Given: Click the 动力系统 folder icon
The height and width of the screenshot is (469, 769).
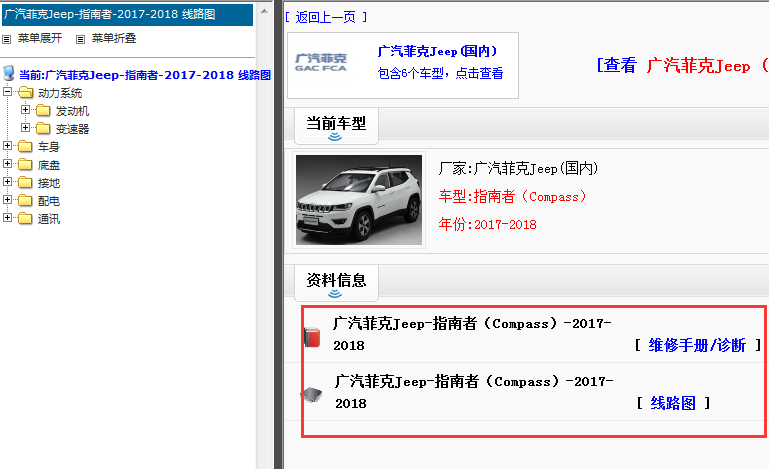Looking at the screenshot, I should point(26,93).
